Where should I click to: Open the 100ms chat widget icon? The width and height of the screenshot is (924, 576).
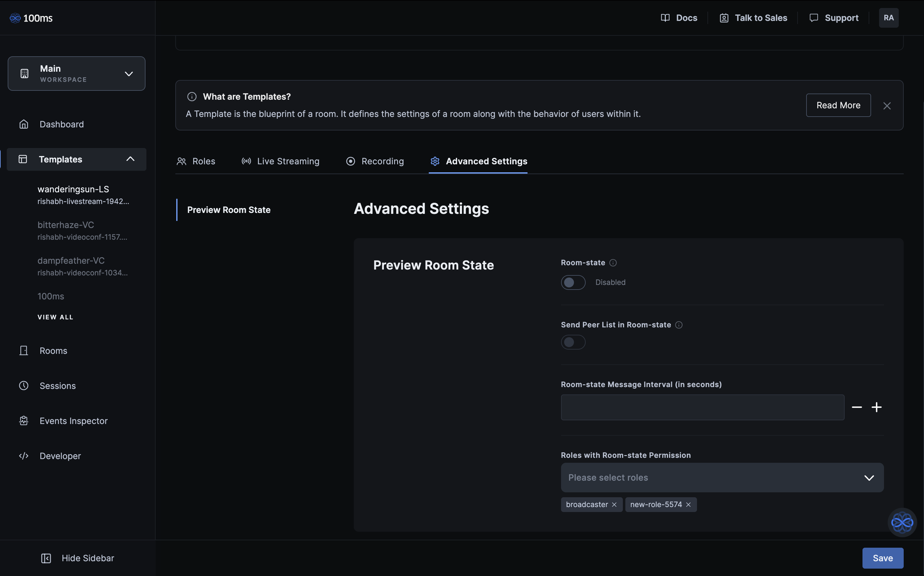point(902,522)
